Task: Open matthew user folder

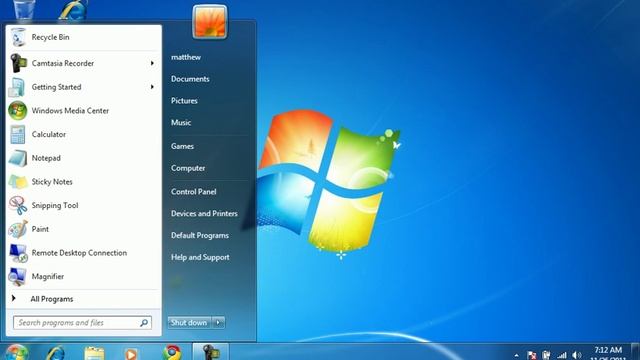Action: pos(186,57)
